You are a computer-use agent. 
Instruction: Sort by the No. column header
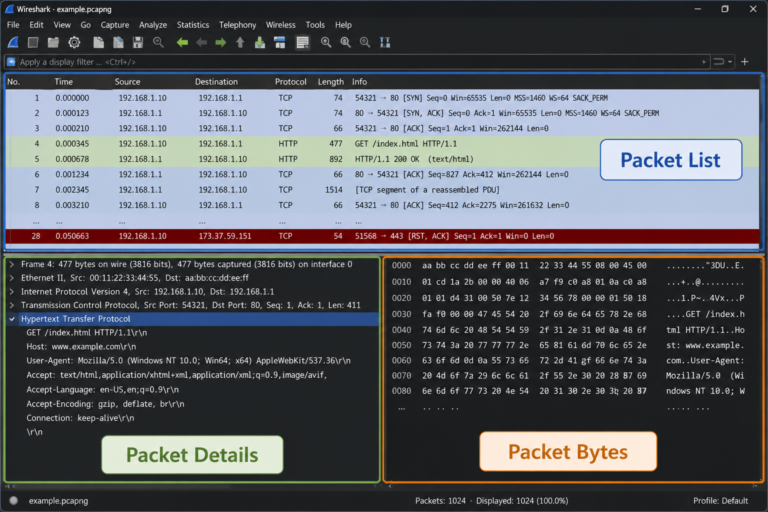click(13, 82)
